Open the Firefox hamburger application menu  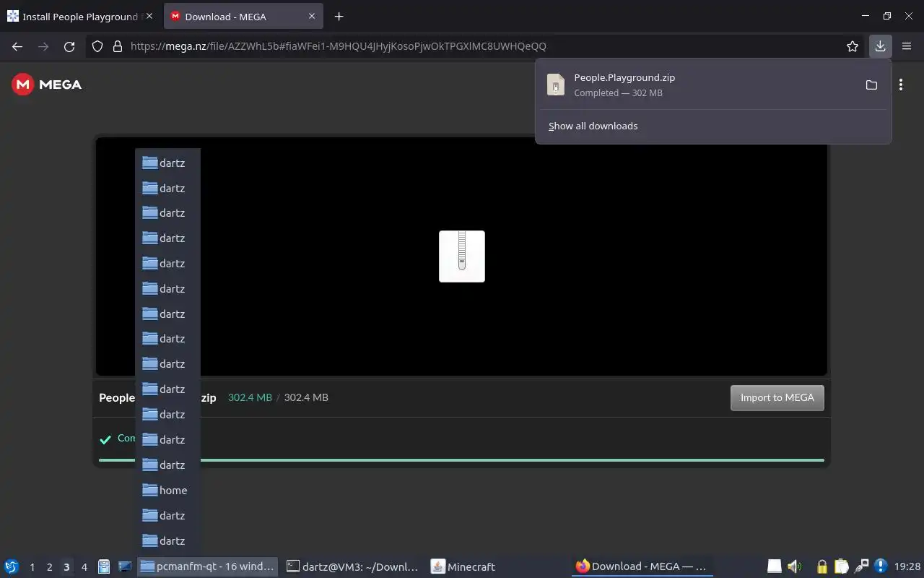[907, 46]
